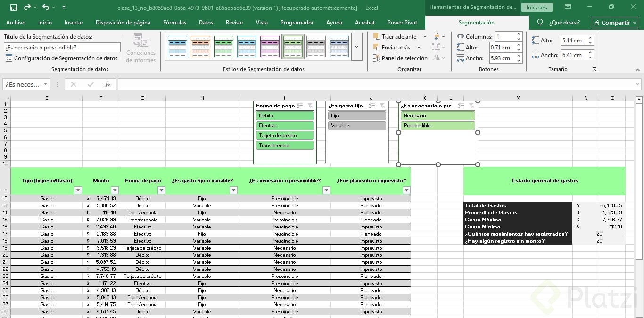Open Tamaño dialog launcher icon
The height and width of the screenshot is (318, 644).
point(594,69)
